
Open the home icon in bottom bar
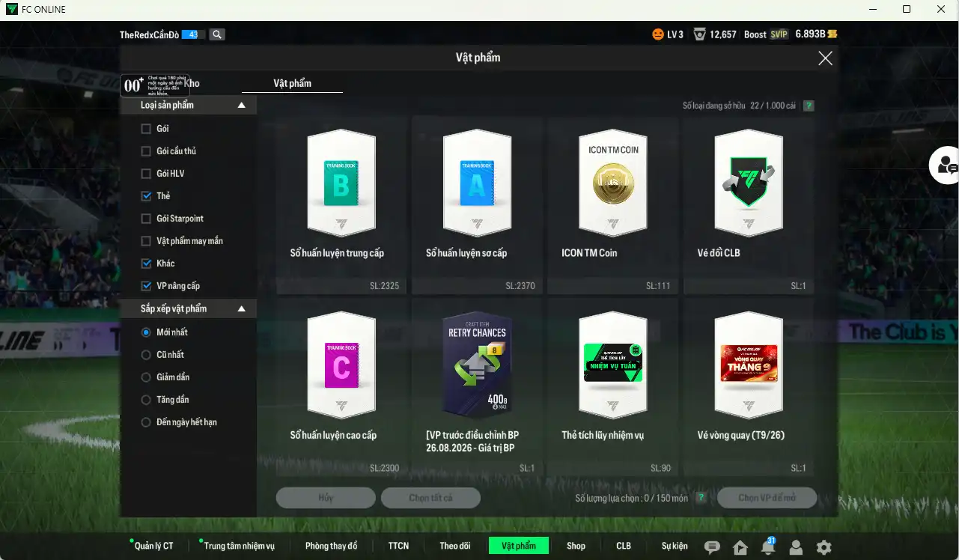740,547
